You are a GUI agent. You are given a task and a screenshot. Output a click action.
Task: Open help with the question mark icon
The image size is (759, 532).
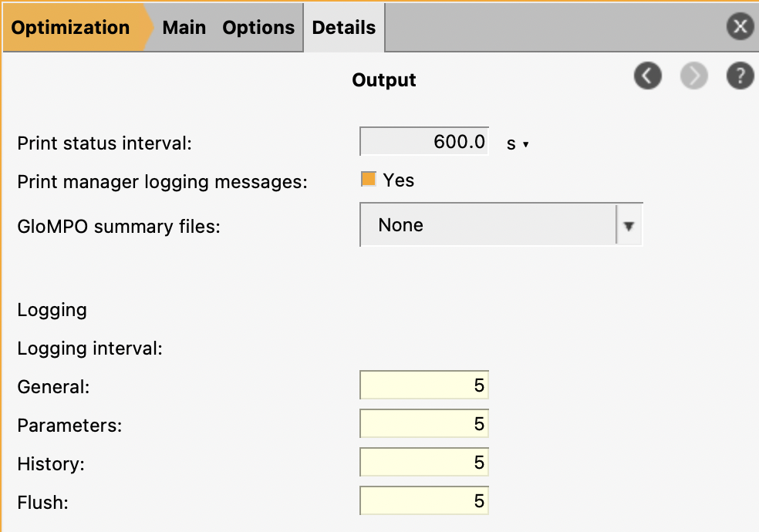pos(740,76)
